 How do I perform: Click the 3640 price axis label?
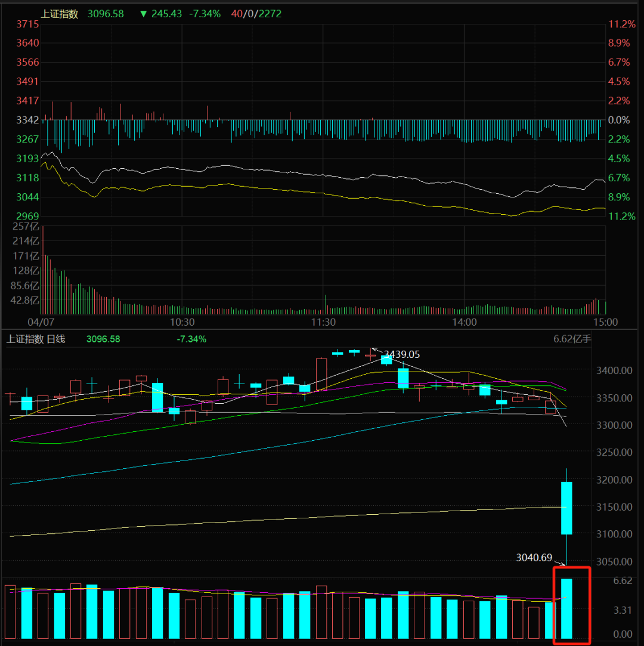coord(27,43)
